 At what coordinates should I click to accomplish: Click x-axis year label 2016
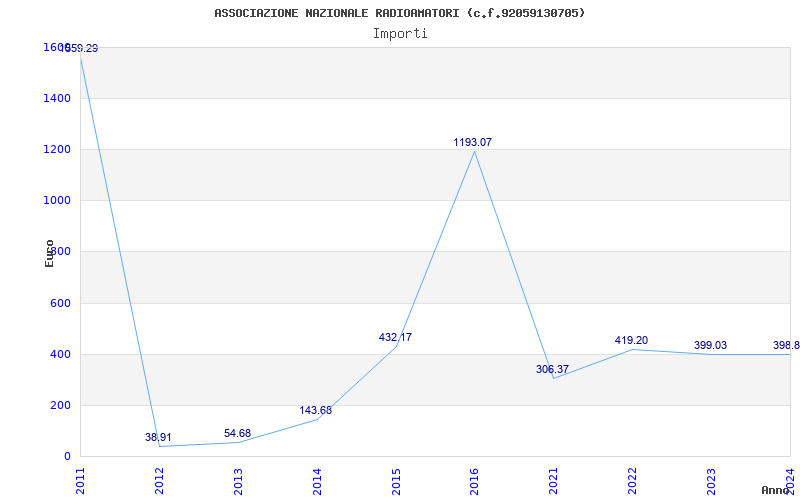[474, 481]
